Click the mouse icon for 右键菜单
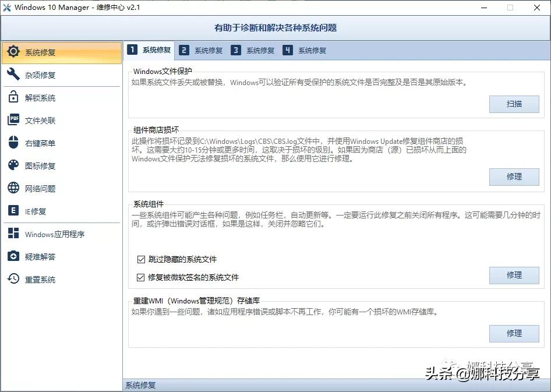The width and height of the screenshot is (551, 392). tap(13, 142)
